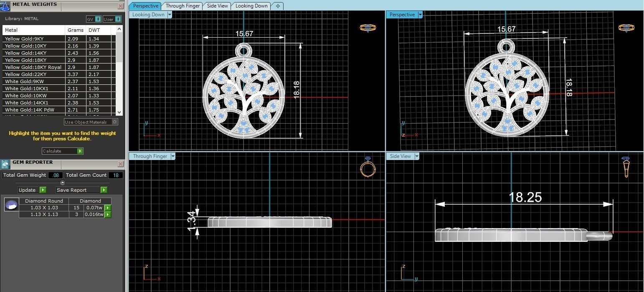Viewport: 644px width, 292px height.
Task: Click the ring orientation icon in Perspective viewport
Action: point(626,28)
